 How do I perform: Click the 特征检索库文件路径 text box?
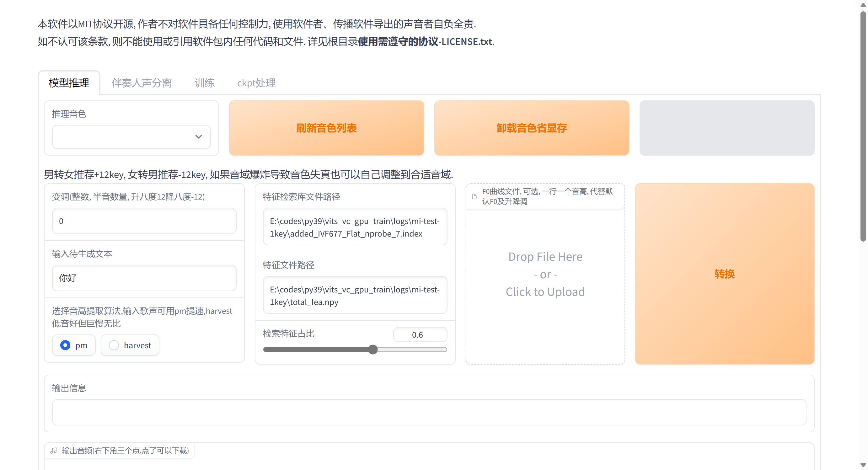point(355,227)
